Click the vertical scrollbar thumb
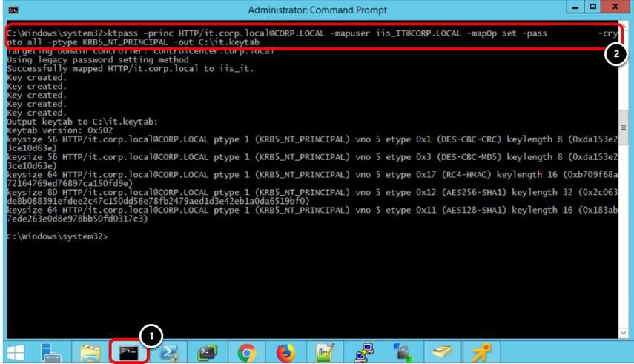634x364 pixels. 623,128
